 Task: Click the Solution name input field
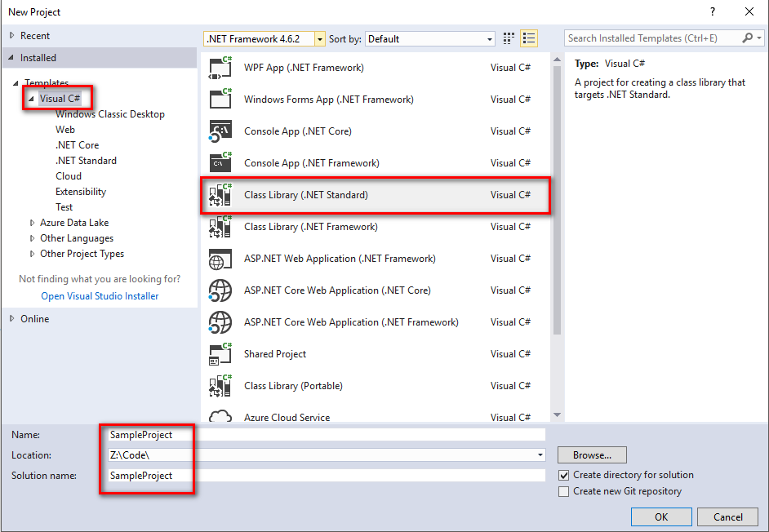[327, 476]
